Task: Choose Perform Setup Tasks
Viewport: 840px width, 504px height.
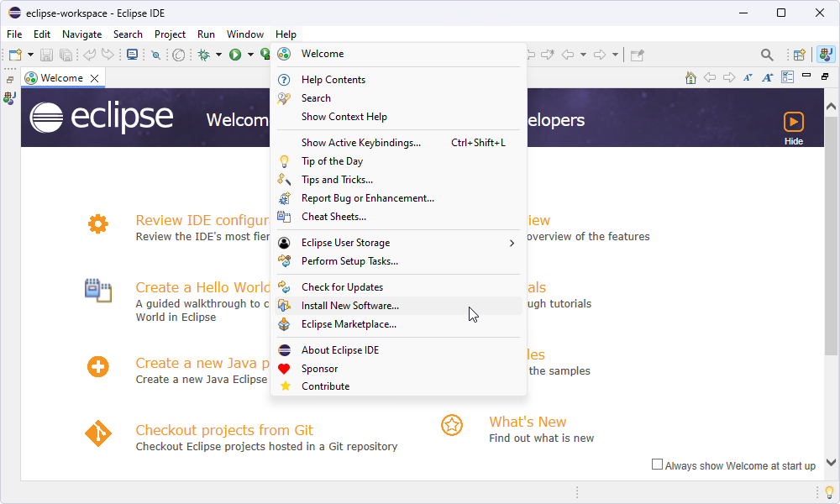Action: coord(398,261)
